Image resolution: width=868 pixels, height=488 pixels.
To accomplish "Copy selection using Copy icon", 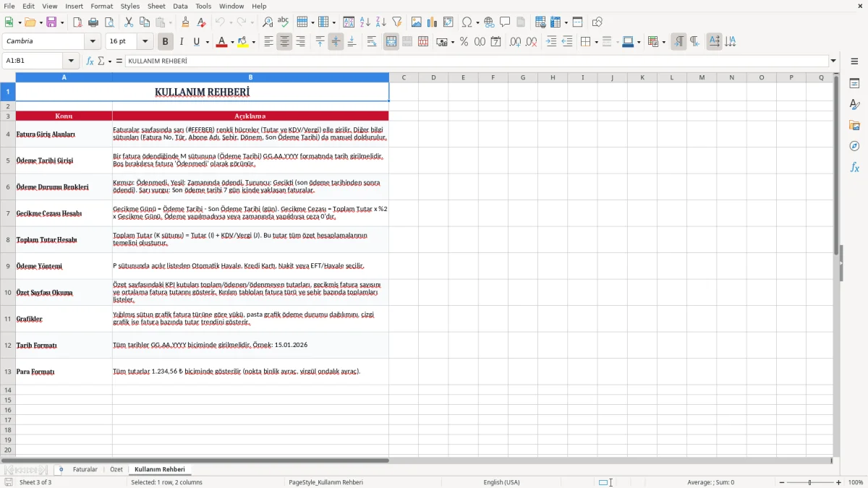I will point(144,22).
